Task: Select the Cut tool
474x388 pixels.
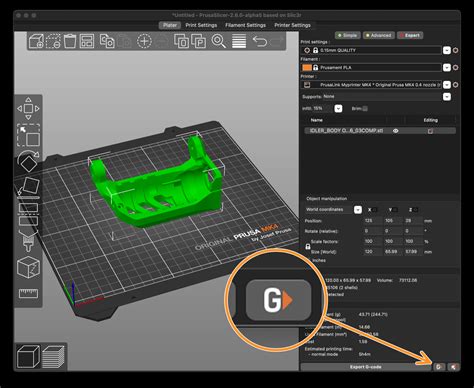Action: coord(28,214)
